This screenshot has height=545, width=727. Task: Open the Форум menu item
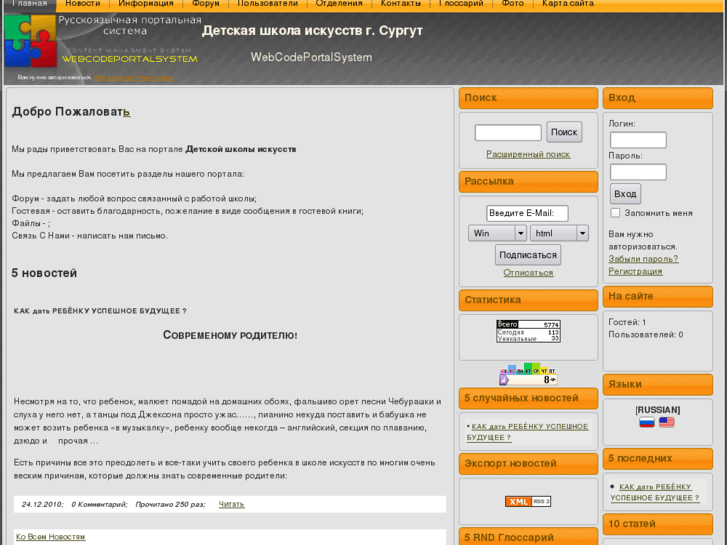pos(205,4)
